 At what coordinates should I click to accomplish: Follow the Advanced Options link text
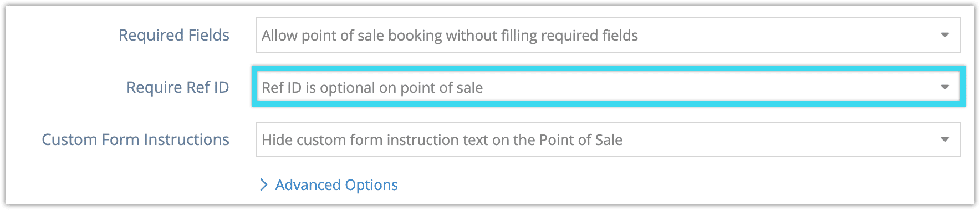tap(336, 184)
